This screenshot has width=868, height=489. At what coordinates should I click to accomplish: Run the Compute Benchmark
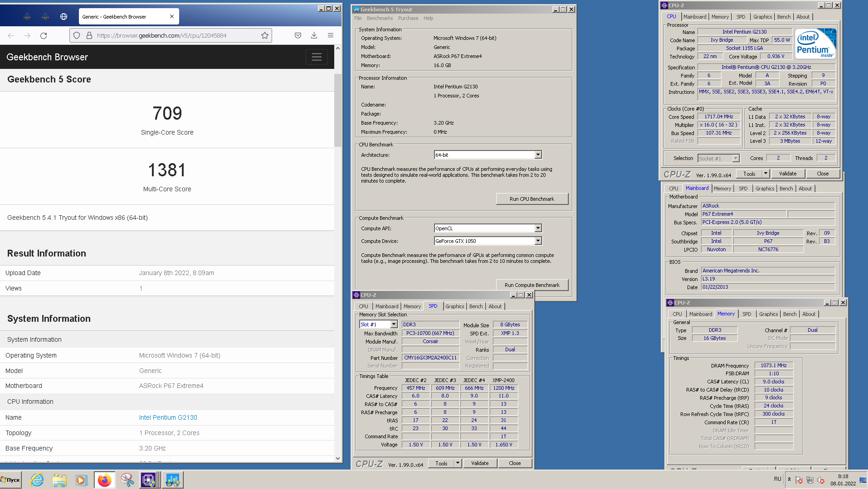click(532, 285)
